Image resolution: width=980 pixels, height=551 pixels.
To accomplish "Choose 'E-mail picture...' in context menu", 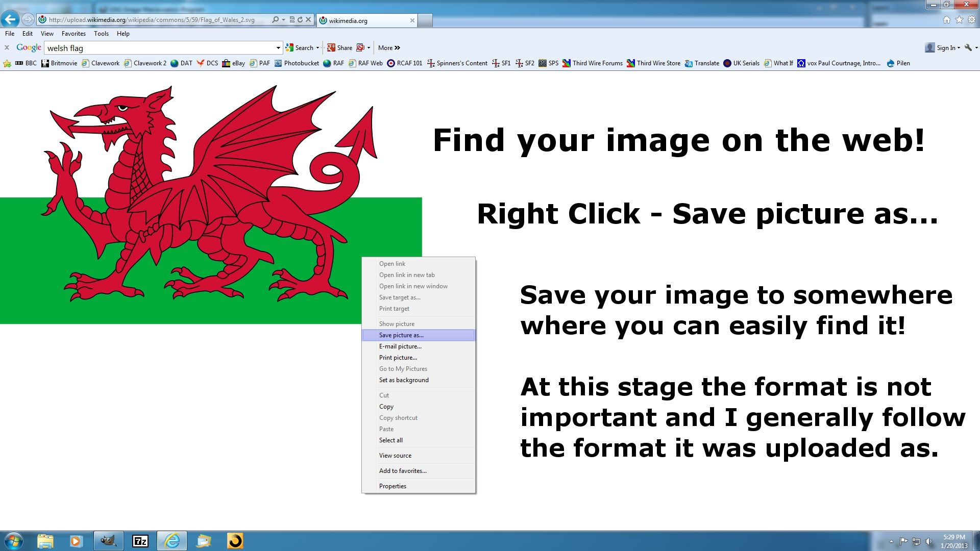I will click(x=419, y=346).
